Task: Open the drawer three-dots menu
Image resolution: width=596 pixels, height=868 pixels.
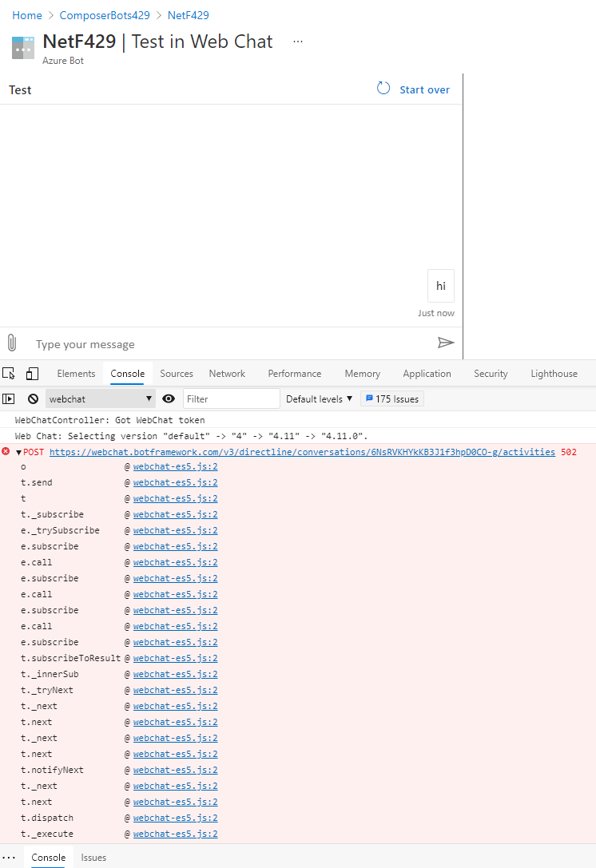Action: [9, 857]
